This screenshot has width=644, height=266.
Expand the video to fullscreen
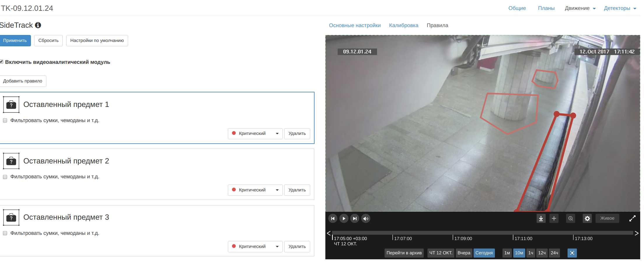(x=632, y=219)
